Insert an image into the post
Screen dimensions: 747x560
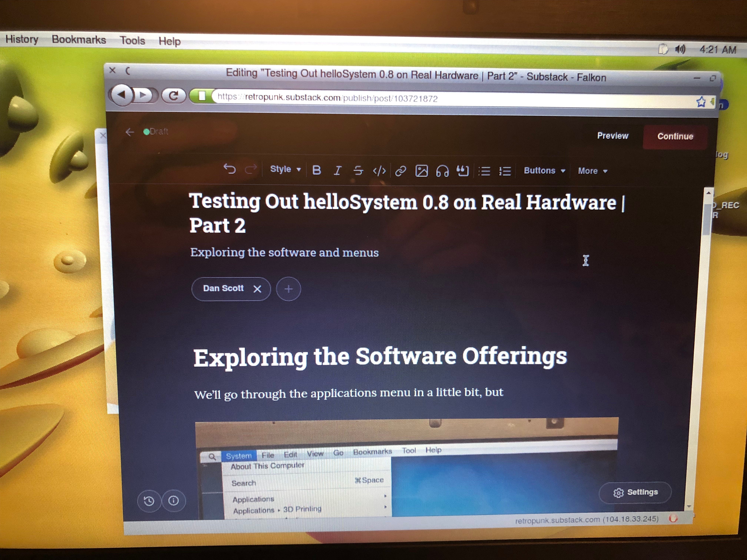point(421,171)
